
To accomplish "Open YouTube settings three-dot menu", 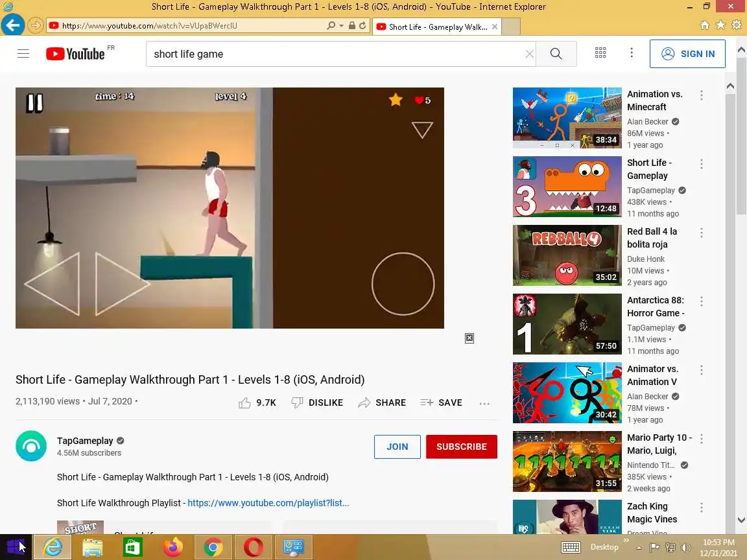I will 632,53.
